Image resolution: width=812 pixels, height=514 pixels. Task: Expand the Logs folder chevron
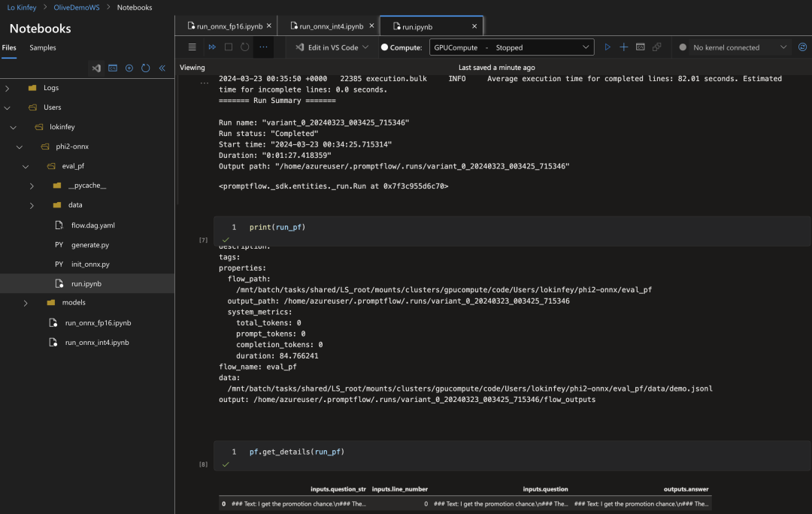click(x=8, y=88)
